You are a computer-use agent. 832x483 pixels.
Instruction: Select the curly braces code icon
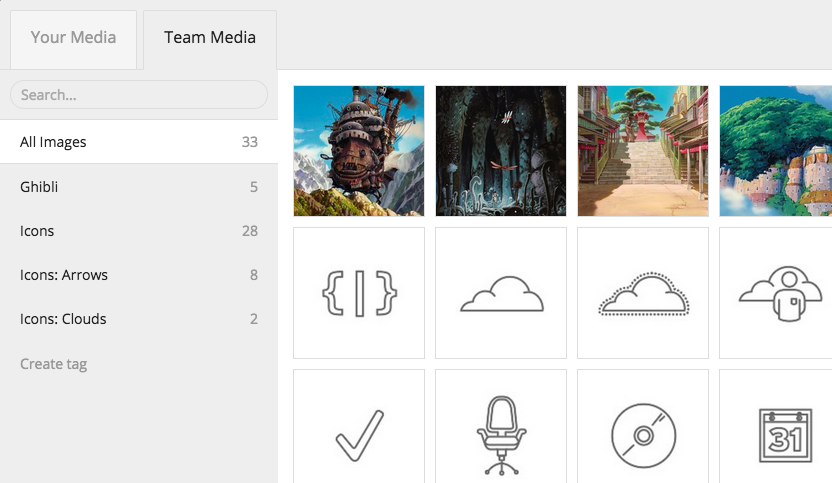[x=359, y=293]
